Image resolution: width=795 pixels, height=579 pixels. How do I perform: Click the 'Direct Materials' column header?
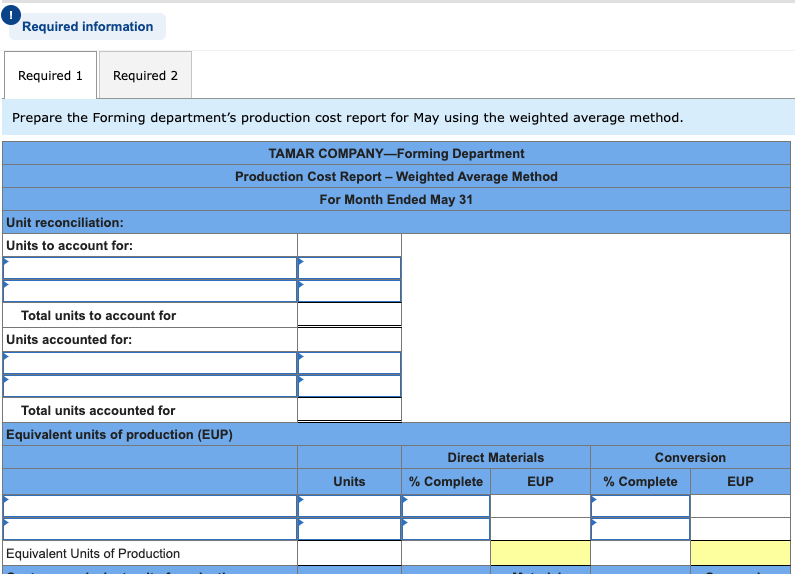[x=496, y=457]
